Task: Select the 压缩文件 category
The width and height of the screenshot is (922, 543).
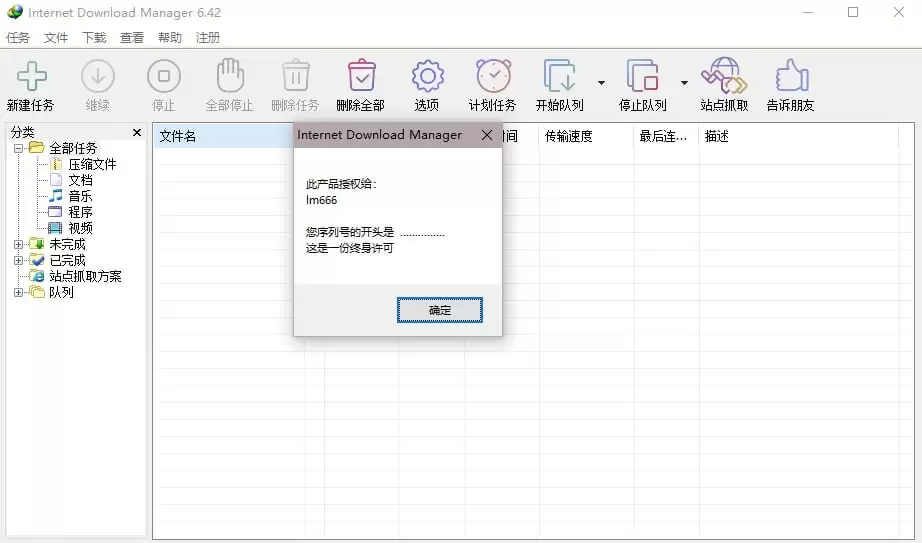Action: pos(92,164)
